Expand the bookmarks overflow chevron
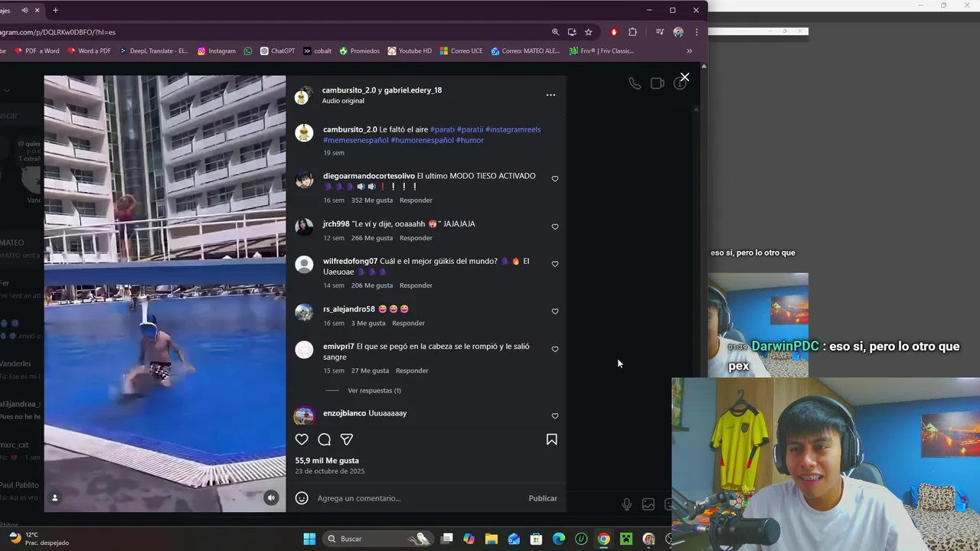980x551 pixels. pos(689,51)
